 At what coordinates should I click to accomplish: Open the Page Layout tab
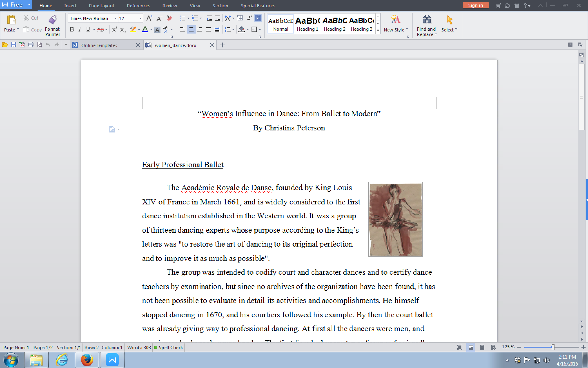tap(101, 6)
